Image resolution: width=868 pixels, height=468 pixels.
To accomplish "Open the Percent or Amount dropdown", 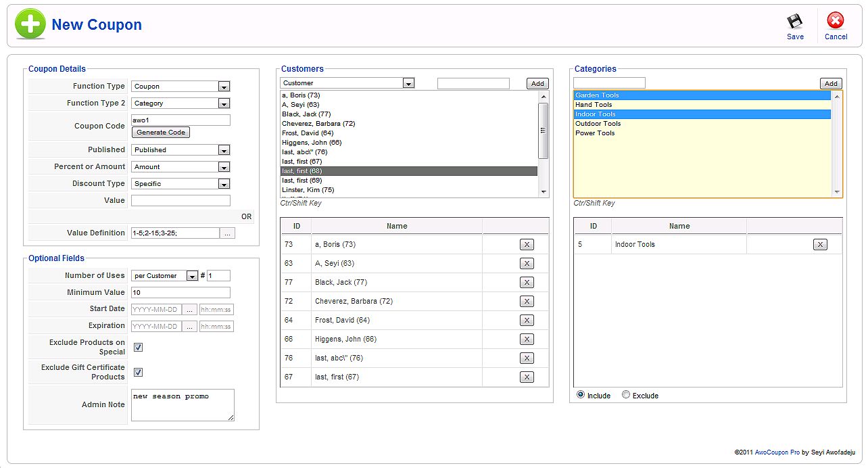I will tap(180, 167).
